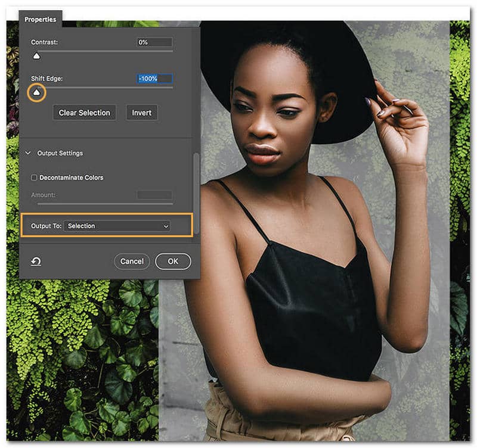Enable the Decontaminate Colors checkbox
477x448 pixels.
pos(35,178)
